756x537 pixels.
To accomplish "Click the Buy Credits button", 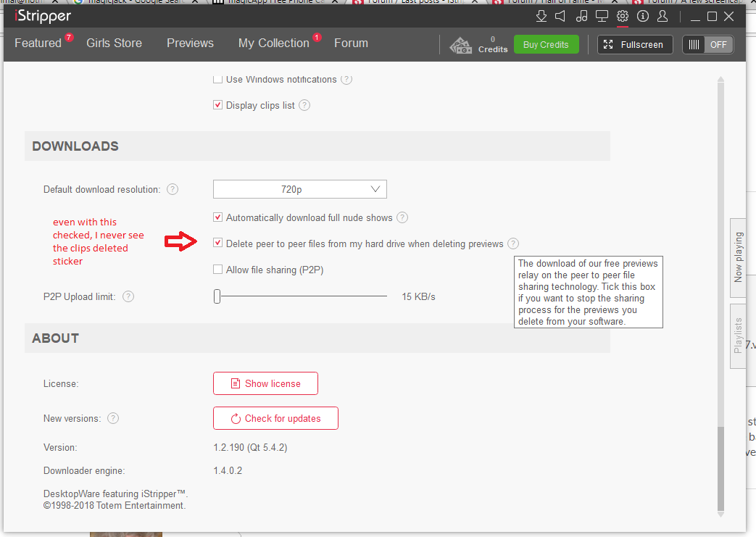I will coord(547,45).
